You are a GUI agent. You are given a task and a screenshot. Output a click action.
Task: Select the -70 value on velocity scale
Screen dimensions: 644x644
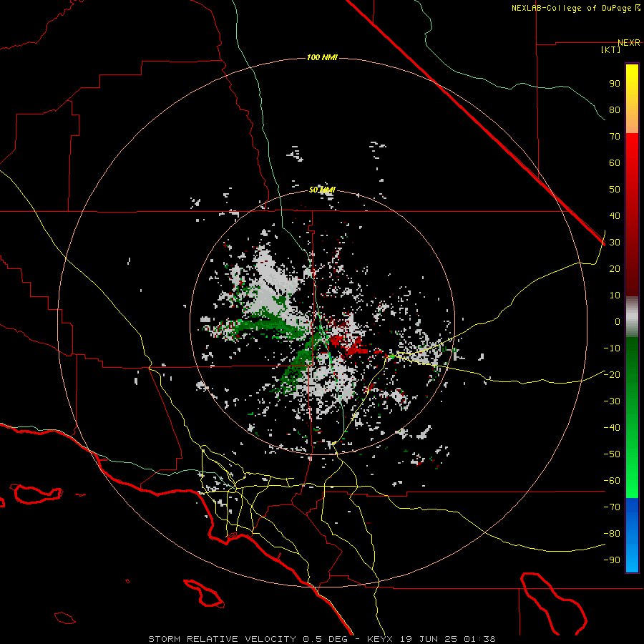(612, 507)
